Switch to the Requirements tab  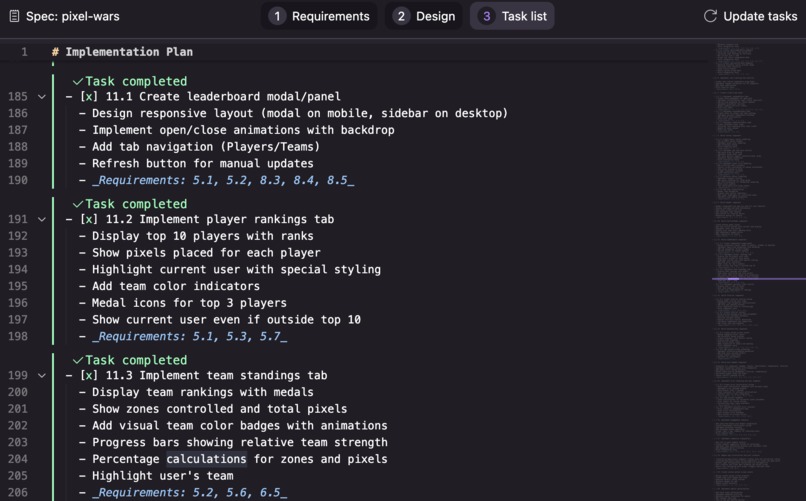[319, 16]
